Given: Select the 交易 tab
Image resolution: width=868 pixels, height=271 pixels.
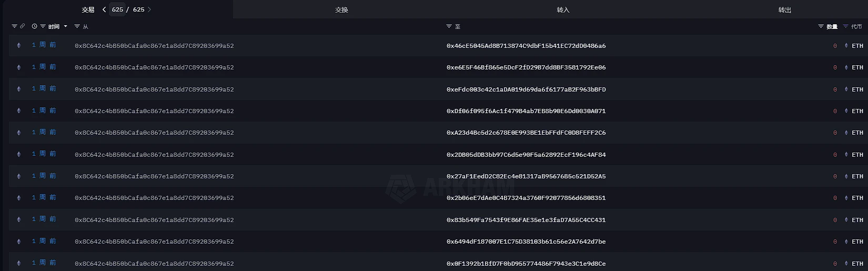Looking at the screenshot, I should [x=88, y=10].
